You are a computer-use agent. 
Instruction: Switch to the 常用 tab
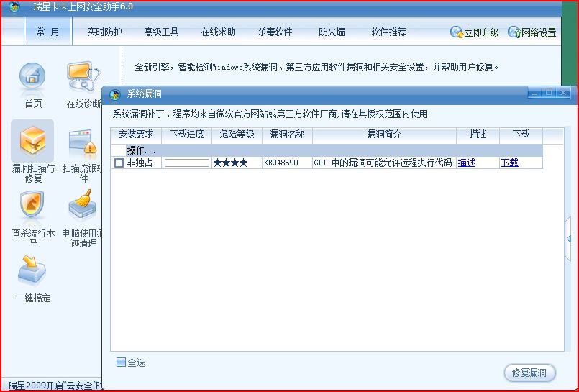tap(47, 32)
